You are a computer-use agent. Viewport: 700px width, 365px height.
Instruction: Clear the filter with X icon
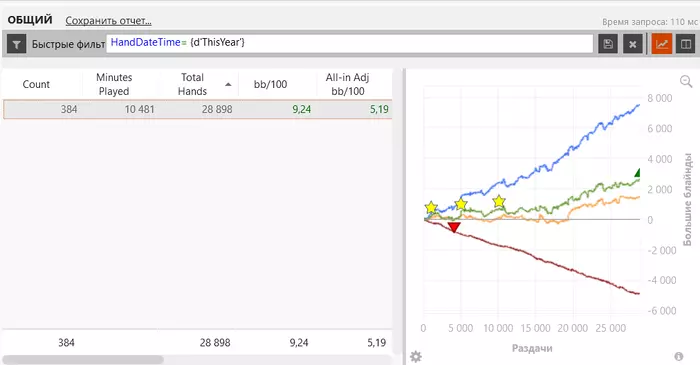pos(633,44)
